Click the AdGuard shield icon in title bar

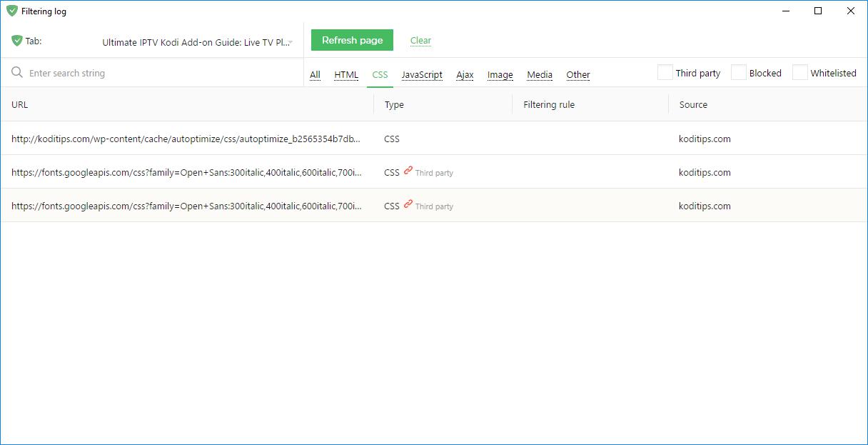coord(12,11)
